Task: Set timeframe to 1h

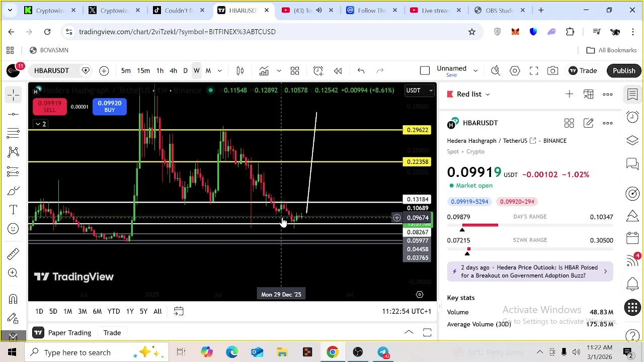Action: click(159, 71)
